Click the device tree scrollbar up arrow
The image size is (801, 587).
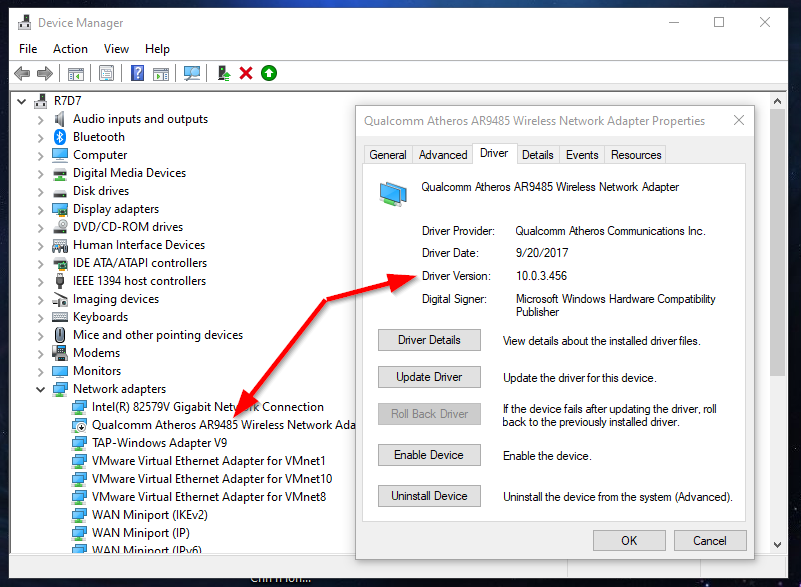pos(777,101)
